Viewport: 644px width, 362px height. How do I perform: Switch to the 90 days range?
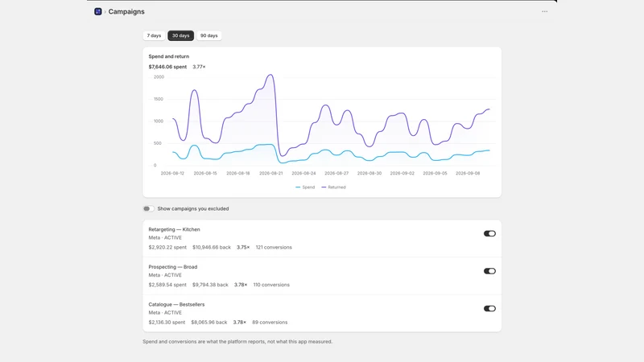tap(209, 35)
